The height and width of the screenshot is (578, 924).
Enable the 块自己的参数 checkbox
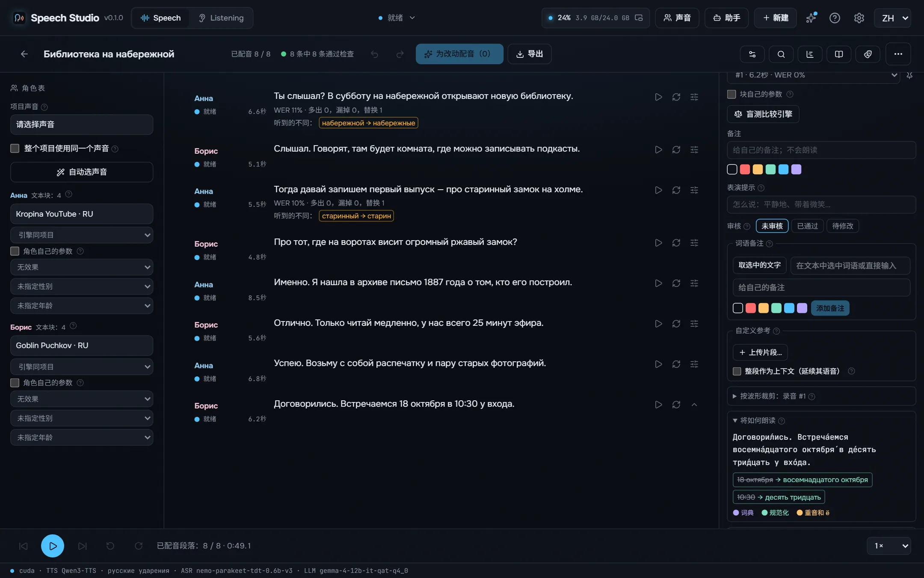(731, 94)
